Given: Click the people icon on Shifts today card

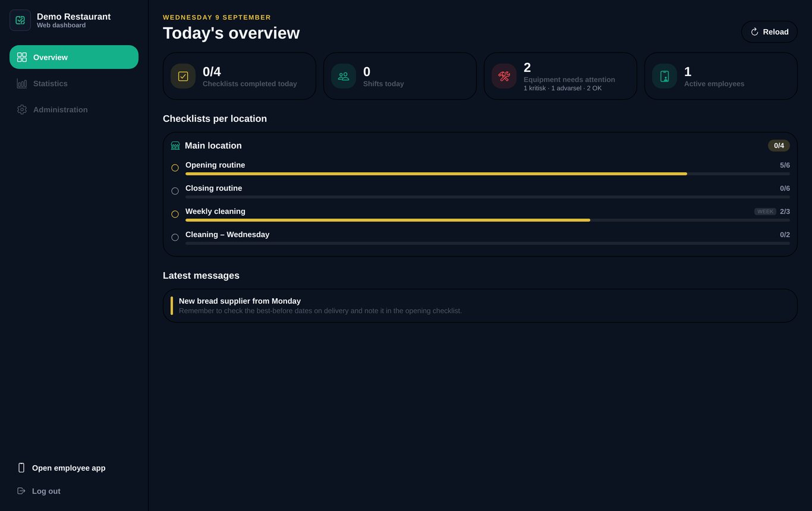Looking at the screenshot, I should [x=344, y=76].
